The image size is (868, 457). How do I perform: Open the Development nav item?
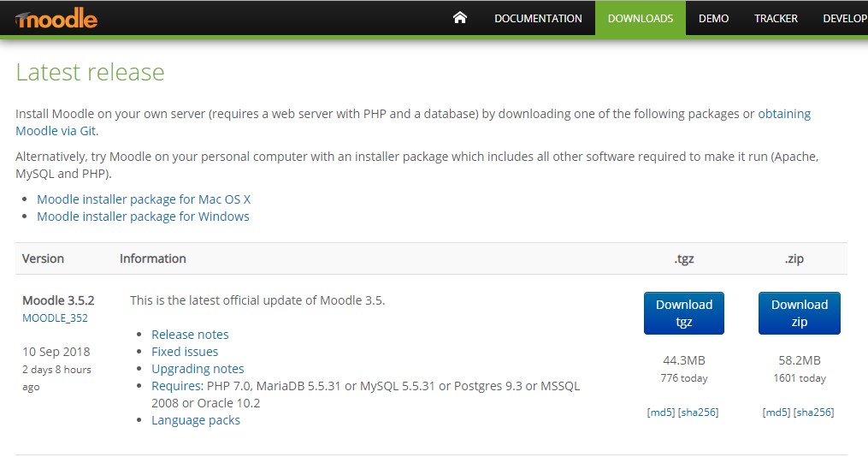point(845,18)
